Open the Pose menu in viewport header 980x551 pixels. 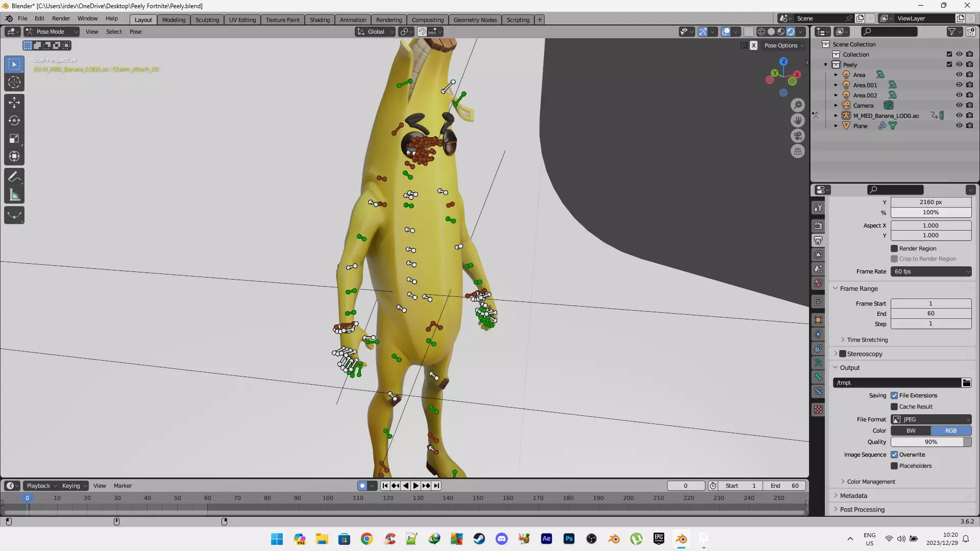135,32
